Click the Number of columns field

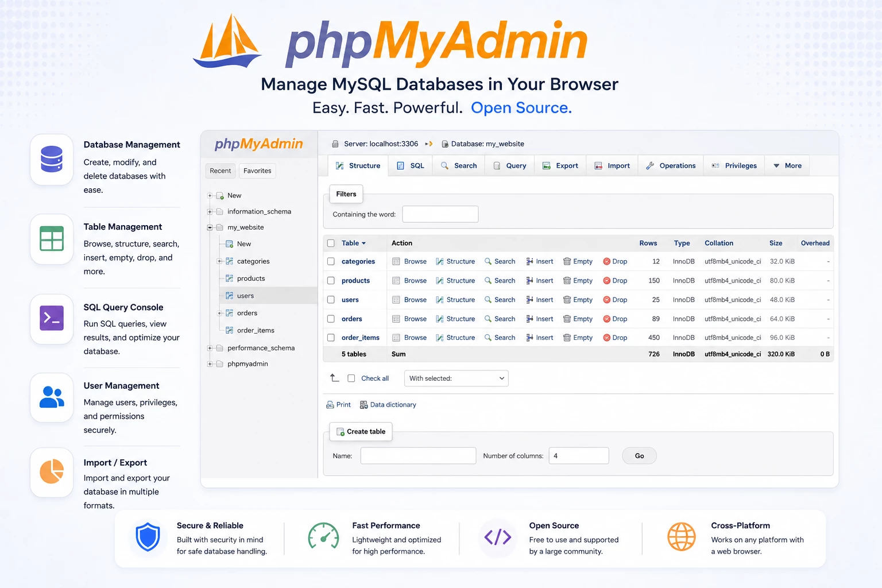579,456
